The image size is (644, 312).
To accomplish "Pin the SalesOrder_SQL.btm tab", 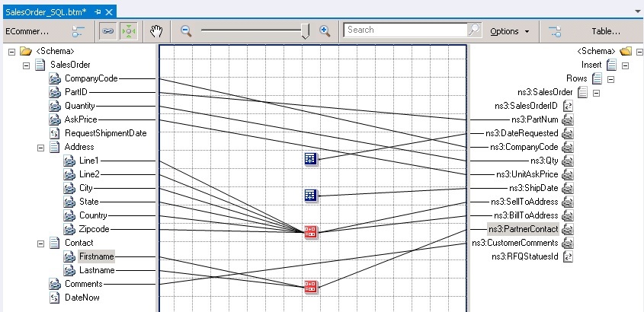I will click(x=98, y=12).
